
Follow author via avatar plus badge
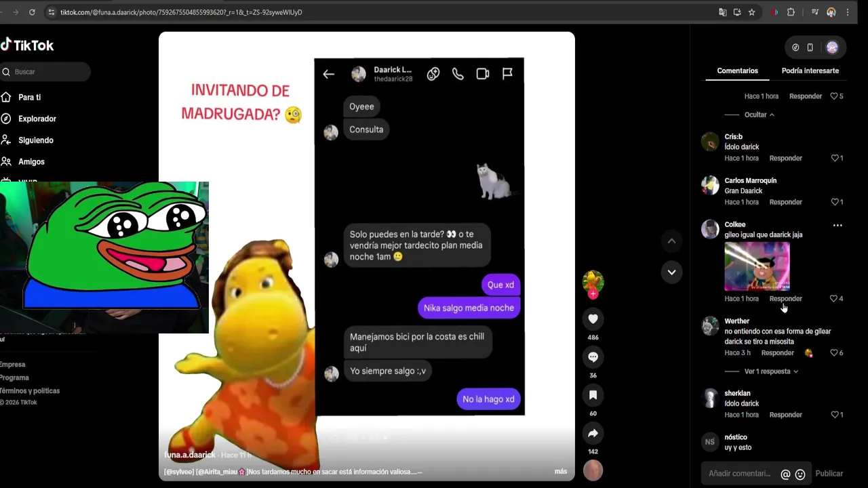(593, 294)
